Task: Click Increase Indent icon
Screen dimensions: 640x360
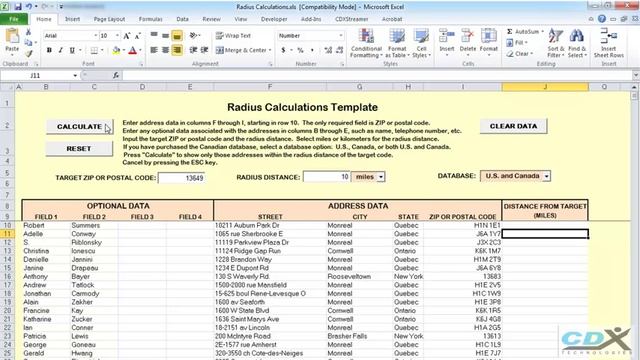Action: (x=204, y=50)
